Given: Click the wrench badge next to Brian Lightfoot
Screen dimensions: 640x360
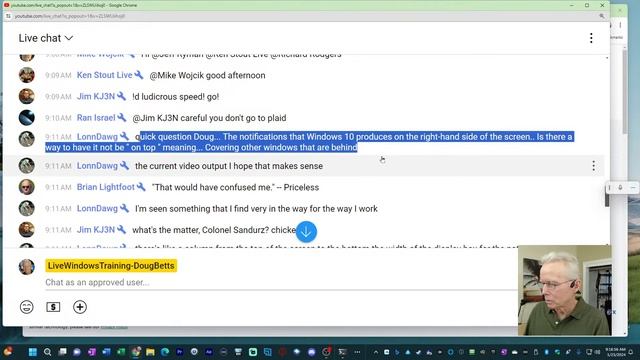Looking at the screenshot, I should point(141,187).
